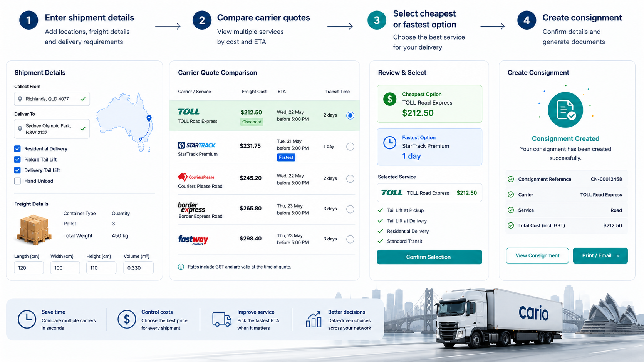
Task: Uncheck the Residential Delivery checkbox
Action: click(17, 149)
